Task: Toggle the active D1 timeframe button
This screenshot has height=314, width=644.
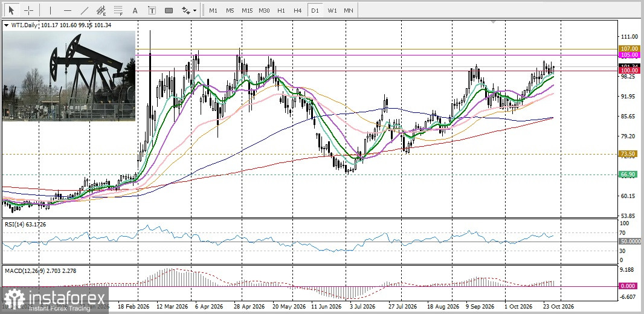Action: click(x=315, y=11)
